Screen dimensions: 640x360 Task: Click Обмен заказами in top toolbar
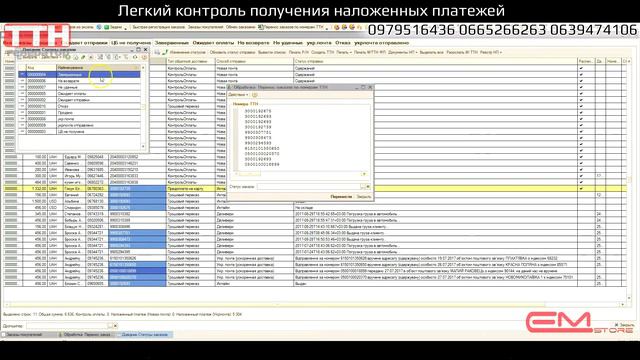tap(241, 27)
